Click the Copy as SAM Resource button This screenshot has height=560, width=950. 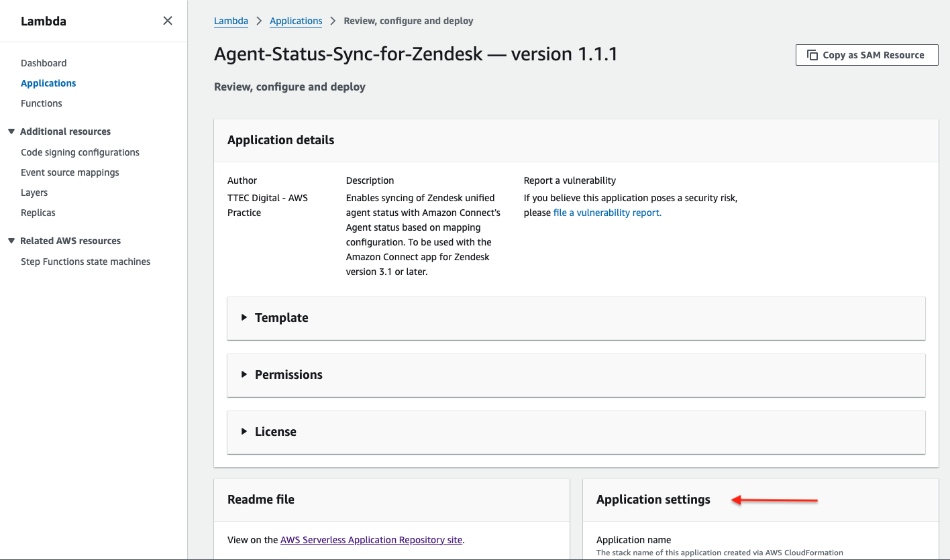866,54
